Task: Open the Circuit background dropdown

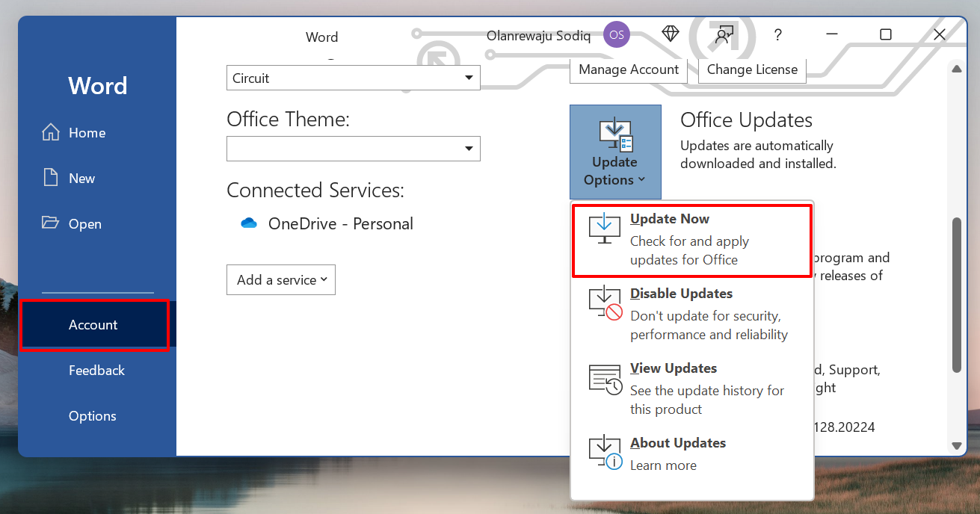Action: pos(353,78)
